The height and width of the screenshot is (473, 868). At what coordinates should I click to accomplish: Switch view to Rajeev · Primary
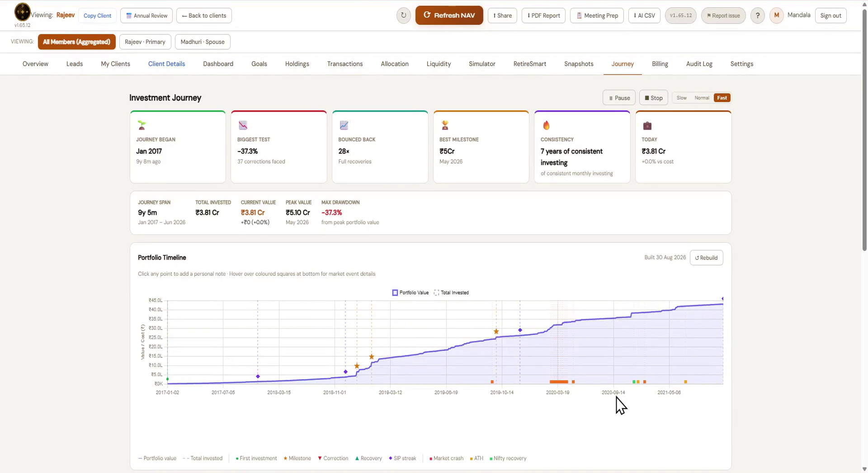click(x=145, y=42)
